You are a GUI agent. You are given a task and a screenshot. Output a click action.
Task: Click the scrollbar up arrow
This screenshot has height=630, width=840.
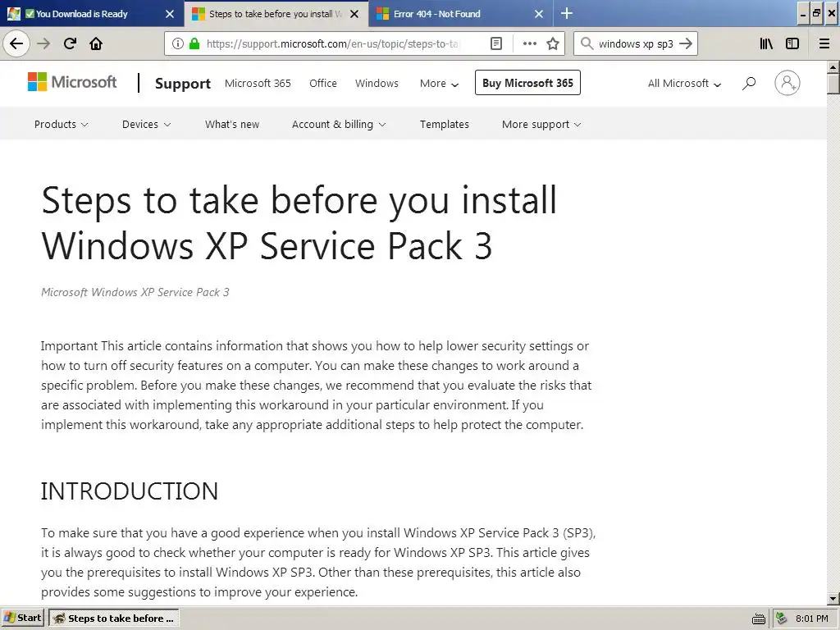click(x=833, y=67)
